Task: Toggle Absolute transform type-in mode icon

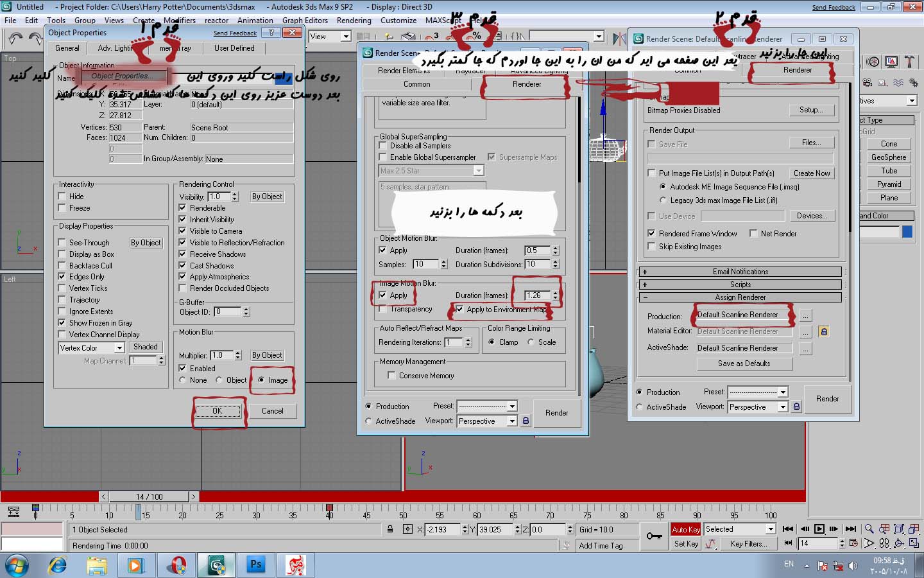Action: (407, 529)
